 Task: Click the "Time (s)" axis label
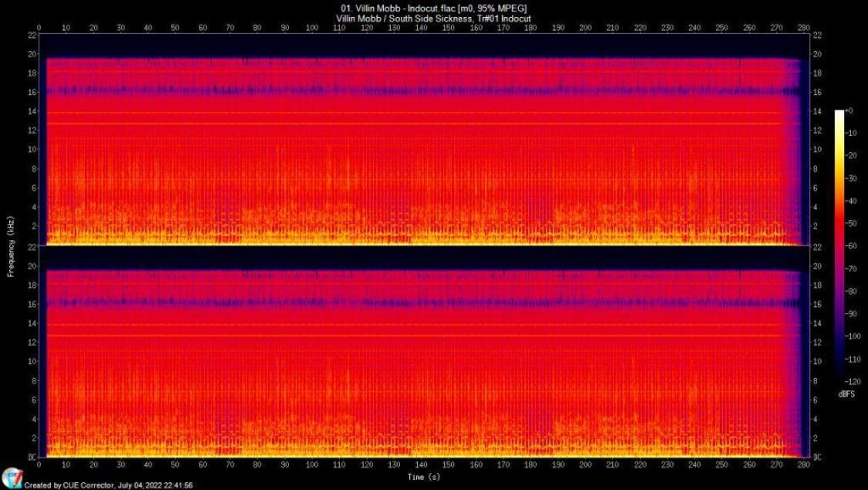pyautogui.click(x=425, y=478)
